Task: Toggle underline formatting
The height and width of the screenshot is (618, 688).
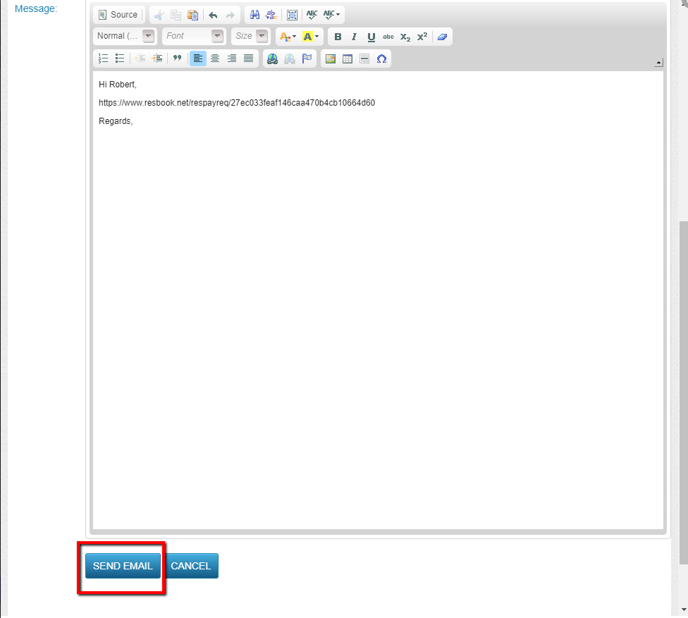Action: (371, 37)
